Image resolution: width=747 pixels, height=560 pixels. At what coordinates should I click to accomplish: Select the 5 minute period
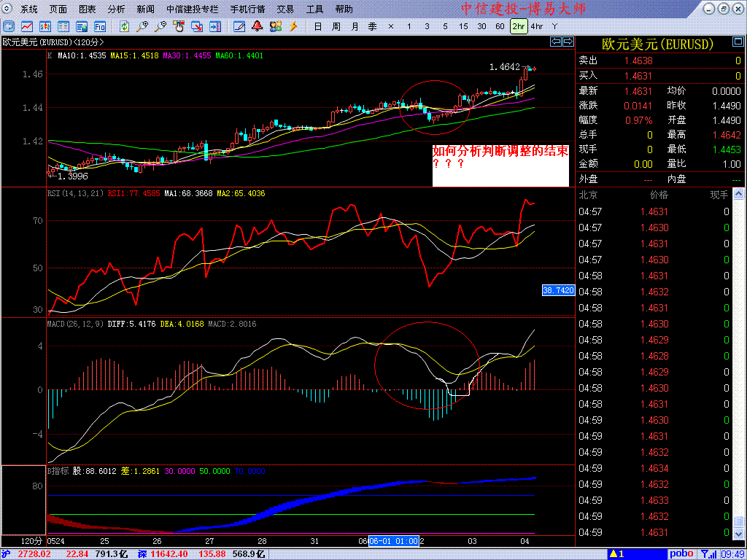(x=445, y=26)
